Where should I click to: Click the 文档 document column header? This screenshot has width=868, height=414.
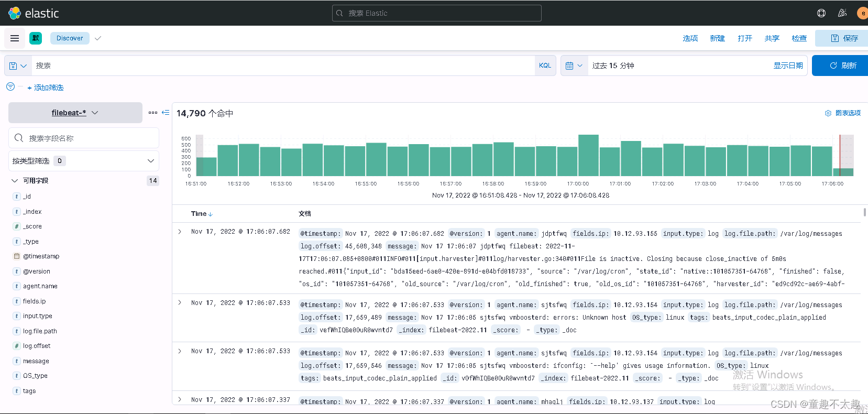(305, 214)
